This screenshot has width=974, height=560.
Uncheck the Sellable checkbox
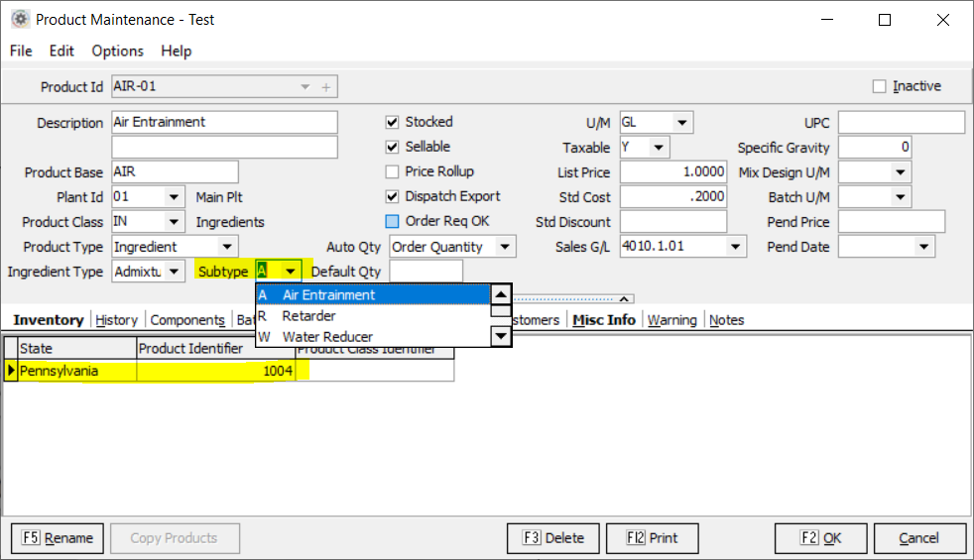pyautogui.click(x=393, y=147)
